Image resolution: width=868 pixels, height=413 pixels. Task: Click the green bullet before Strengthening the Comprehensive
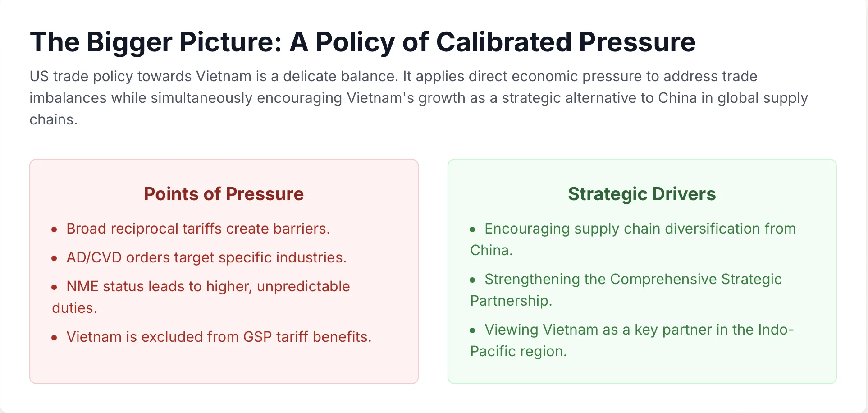472,280
